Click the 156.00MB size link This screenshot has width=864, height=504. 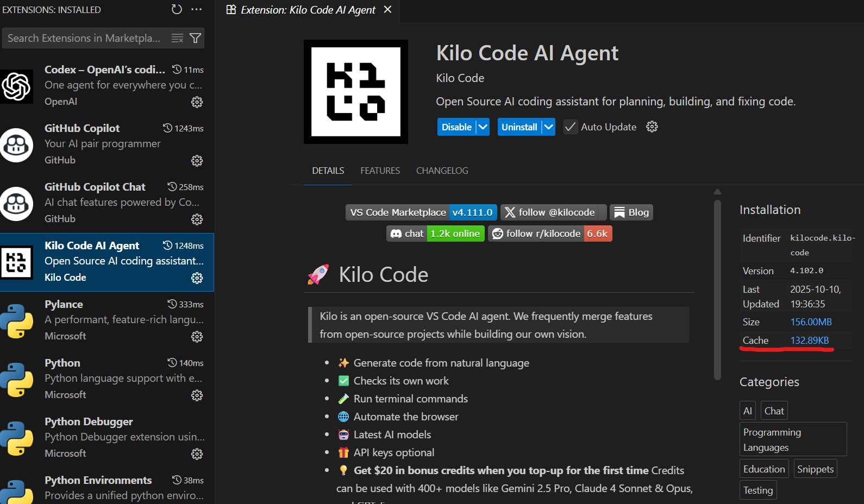pyautogui.click(x=811, y=322)
